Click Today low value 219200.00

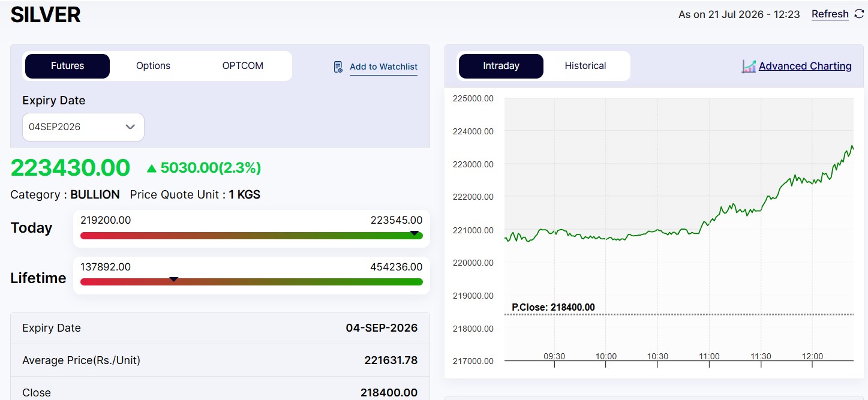click(106, 220)
